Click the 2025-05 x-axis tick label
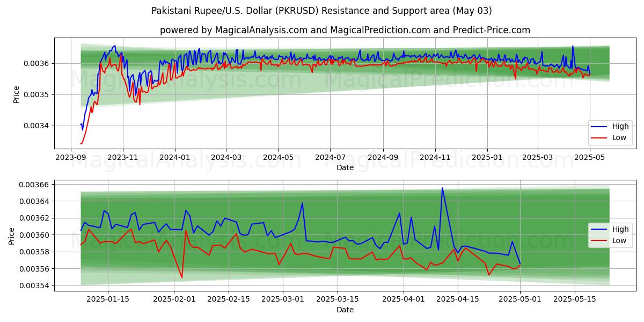The width and height of the screenshot is (644, 322). point(589,157)
